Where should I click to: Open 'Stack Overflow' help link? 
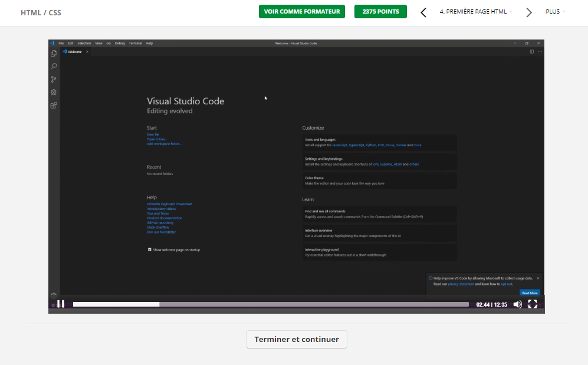click(158, 228)
